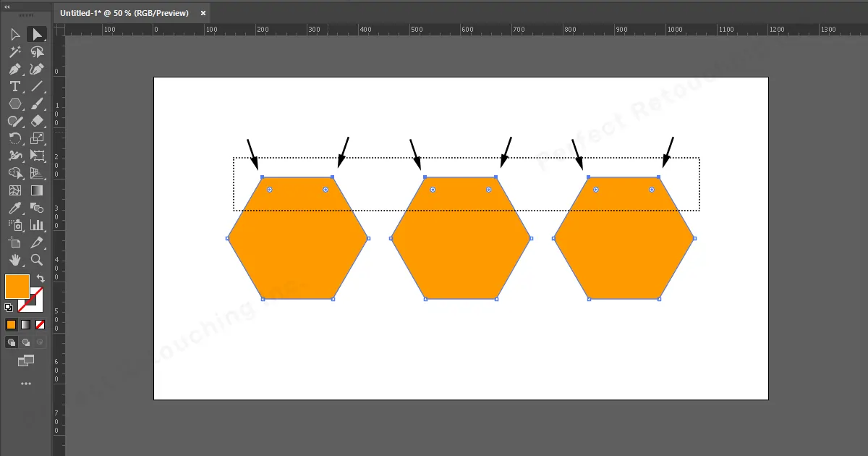Activate the None fill button

39,324
